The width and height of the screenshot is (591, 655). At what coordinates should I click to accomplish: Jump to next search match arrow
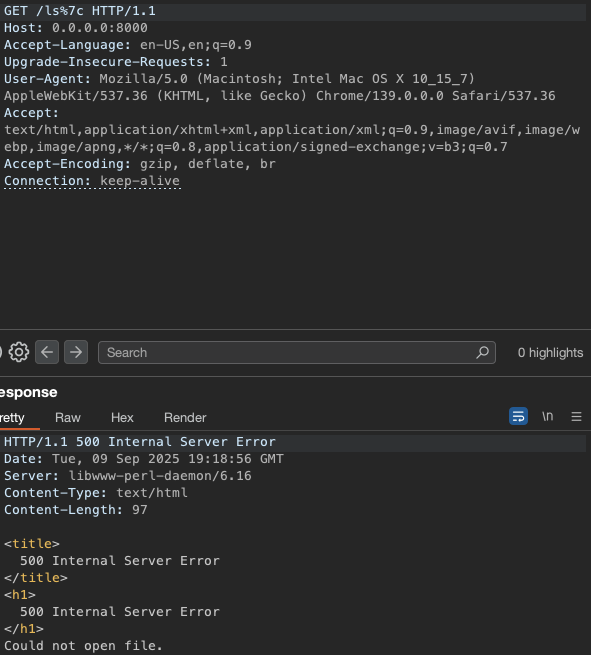76,352
